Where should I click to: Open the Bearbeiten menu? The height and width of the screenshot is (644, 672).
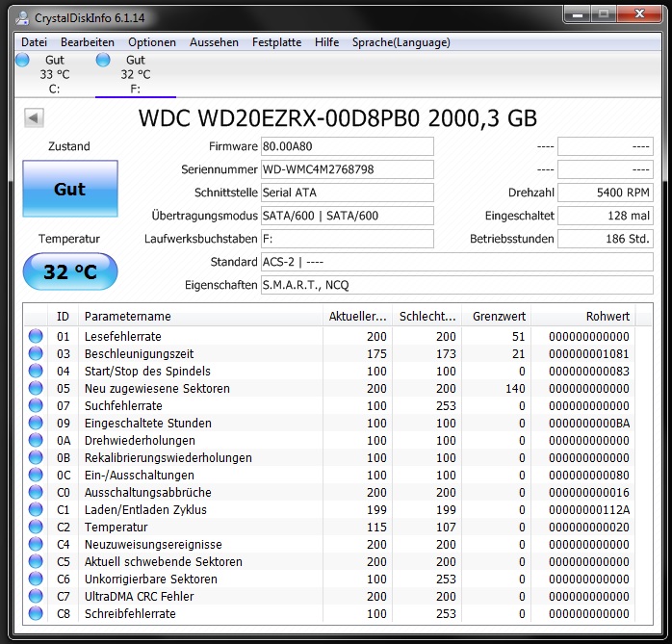click(x=88, y=42)
